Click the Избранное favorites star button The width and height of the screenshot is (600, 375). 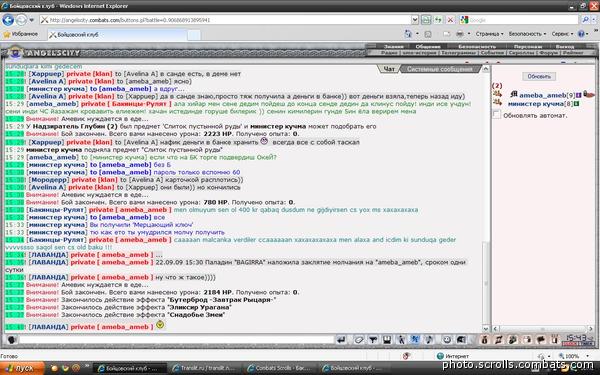tap(21, 34)
